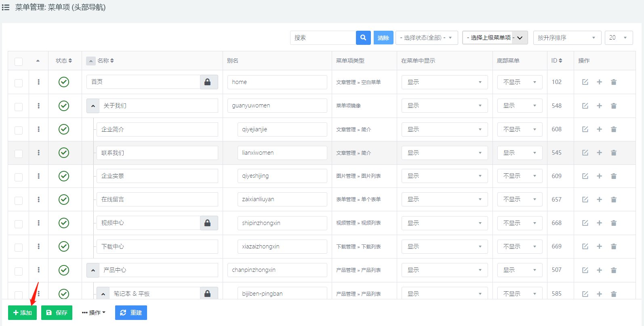Click the delete icon for 产品中心 row
644x326 pixels.
(613, 270)
